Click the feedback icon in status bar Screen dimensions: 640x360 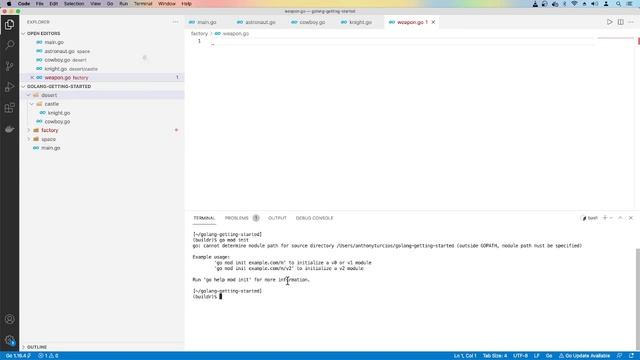pos(619,356)
